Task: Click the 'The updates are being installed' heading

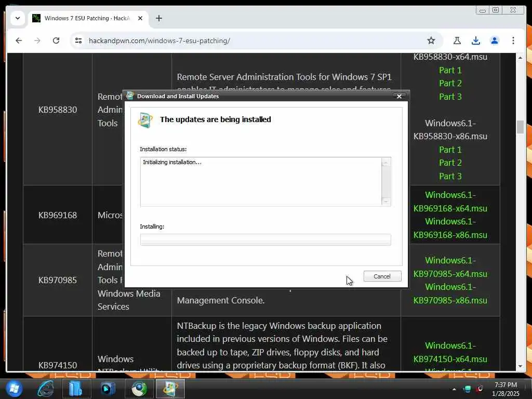Action: (x=216, y=119)
